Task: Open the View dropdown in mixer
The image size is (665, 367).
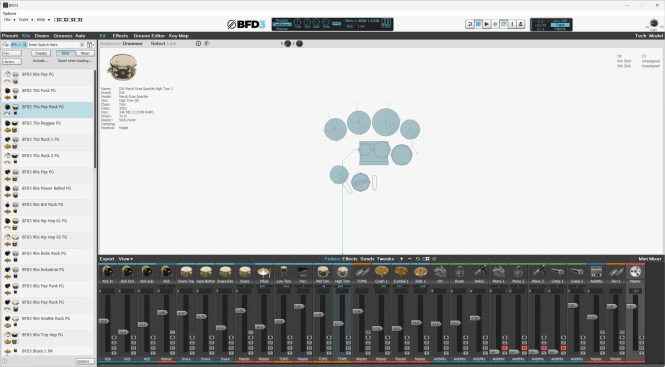Action: point(126,259)
